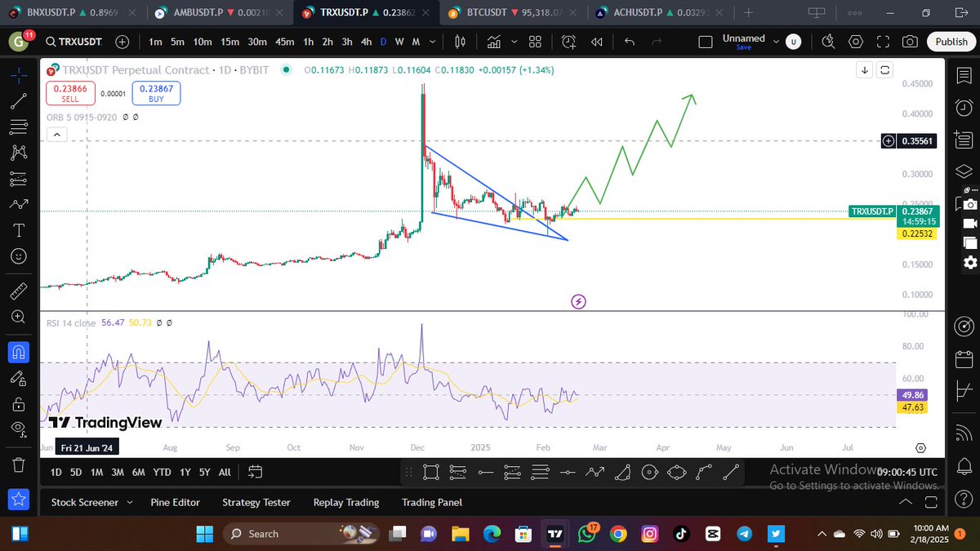This screenshot has width=980, height=551.
Task: Switch to the ACHUSDT.P browser tab
Action: coord(657,12)
